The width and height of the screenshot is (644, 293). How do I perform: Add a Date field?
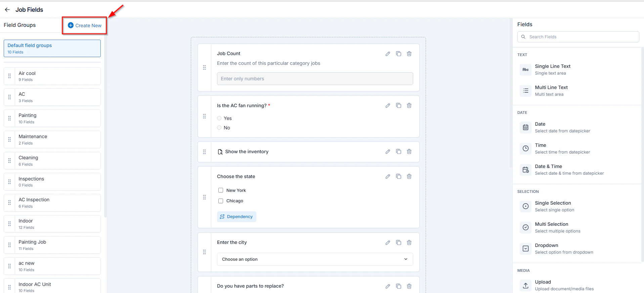(x=577, y=127)
